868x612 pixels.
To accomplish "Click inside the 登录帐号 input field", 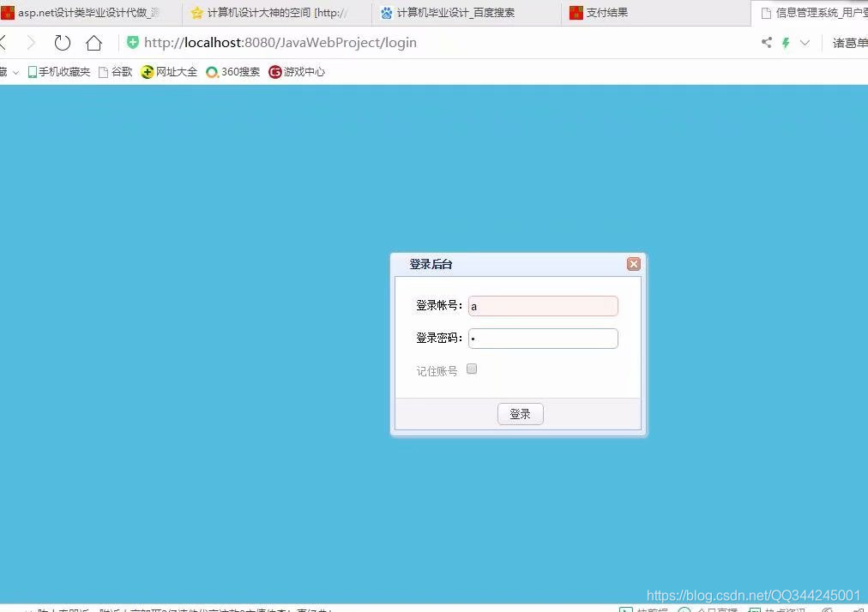I will (542, 305).
